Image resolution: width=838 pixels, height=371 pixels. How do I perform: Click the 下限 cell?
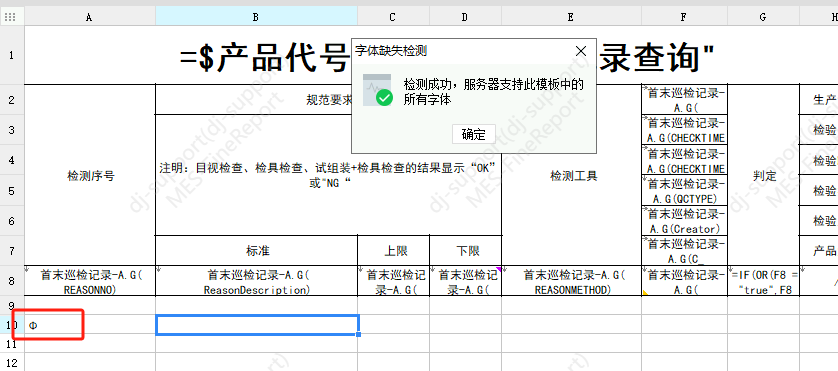465,250
